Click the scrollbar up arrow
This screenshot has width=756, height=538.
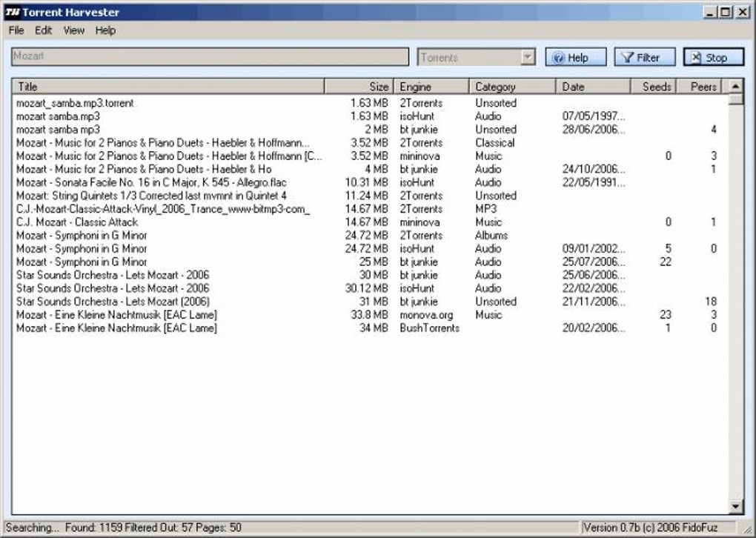tap(736, 87)
